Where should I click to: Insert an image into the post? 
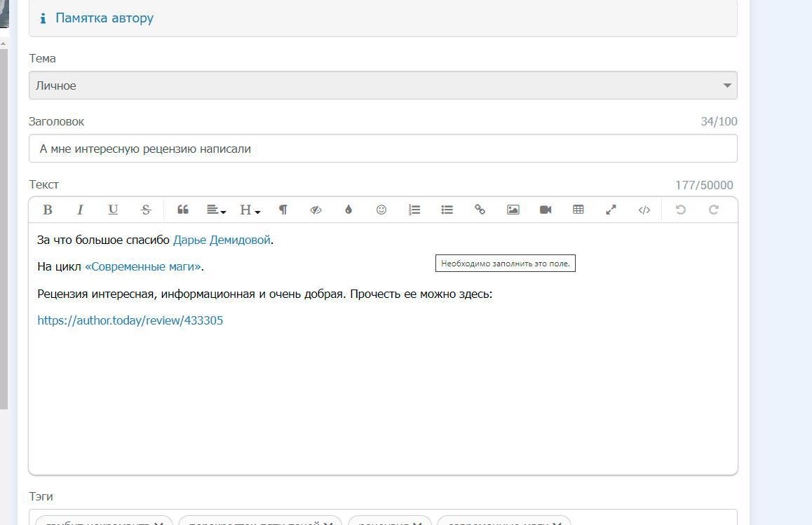[x=513, y=210]
